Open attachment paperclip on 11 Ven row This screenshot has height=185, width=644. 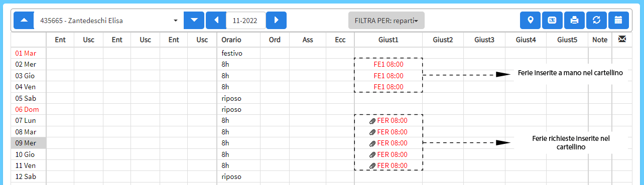372,165
